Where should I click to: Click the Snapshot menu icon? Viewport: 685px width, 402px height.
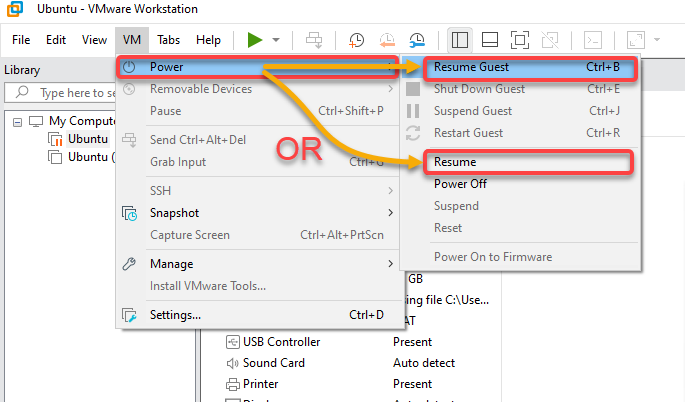pos(129,213)
